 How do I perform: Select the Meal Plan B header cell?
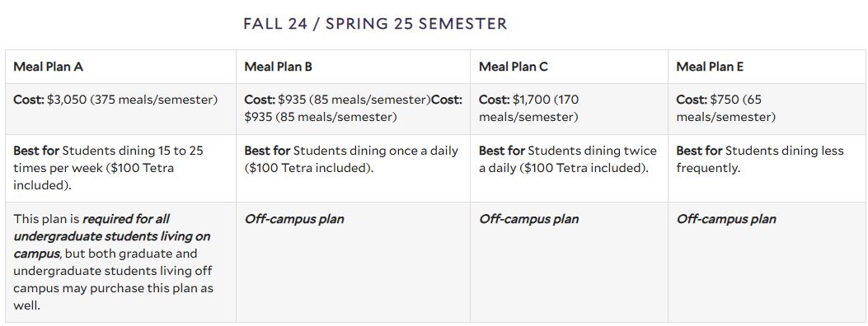(x=353, y=67)
